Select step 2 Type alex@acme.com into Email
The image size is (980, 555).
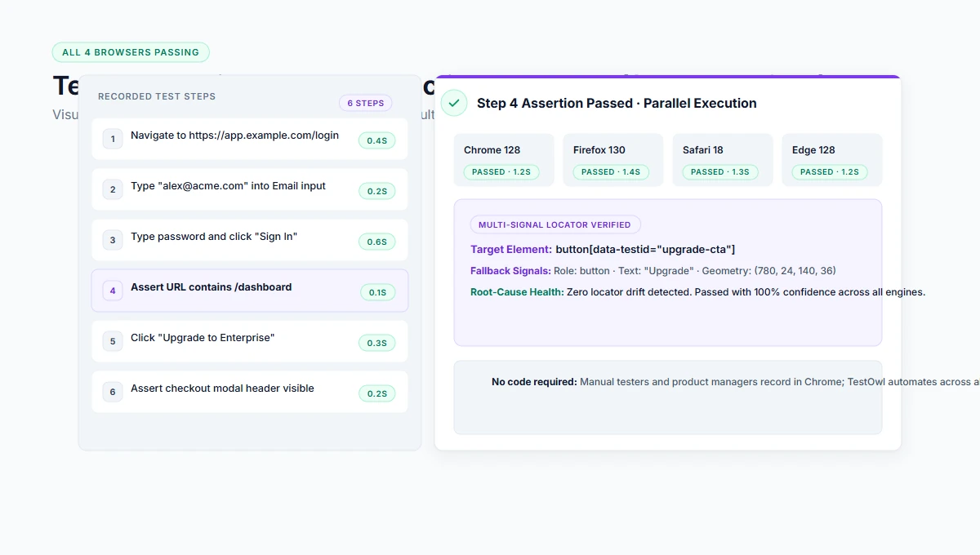[250, 189]
